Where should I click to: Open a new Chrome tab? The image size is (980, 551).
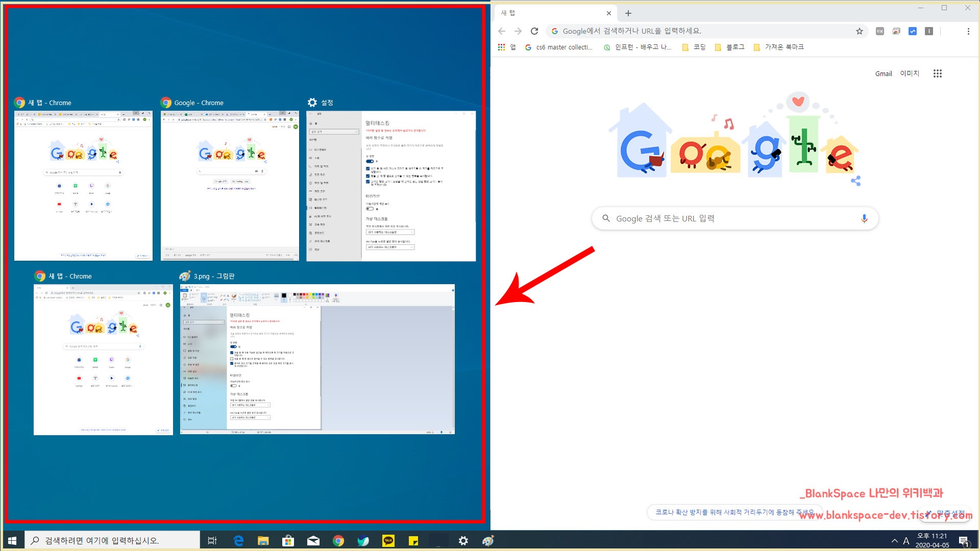click(x=628, y=13)
